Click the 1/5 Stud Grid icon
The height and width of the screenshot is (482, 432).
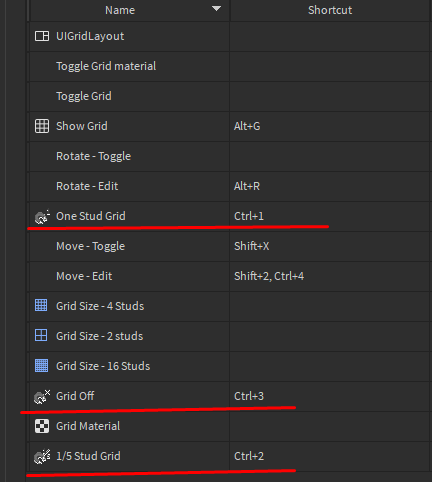coord(42,456)
